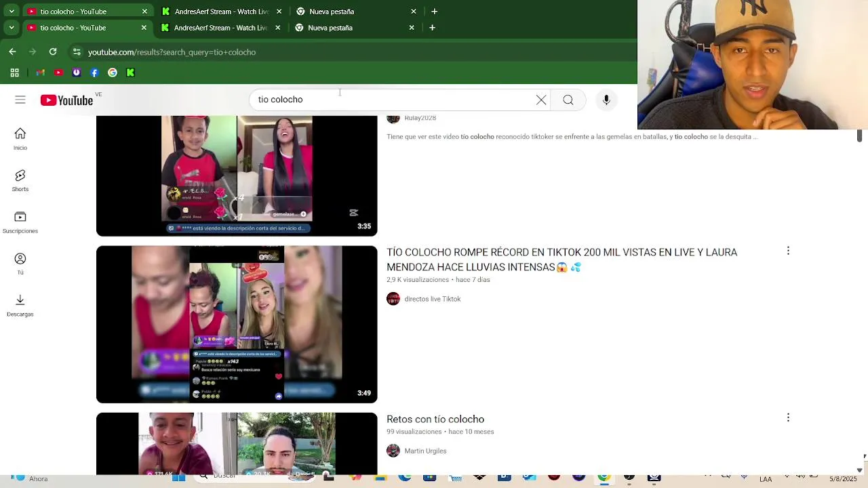Run search with the magnifier button

coord(568,100)
